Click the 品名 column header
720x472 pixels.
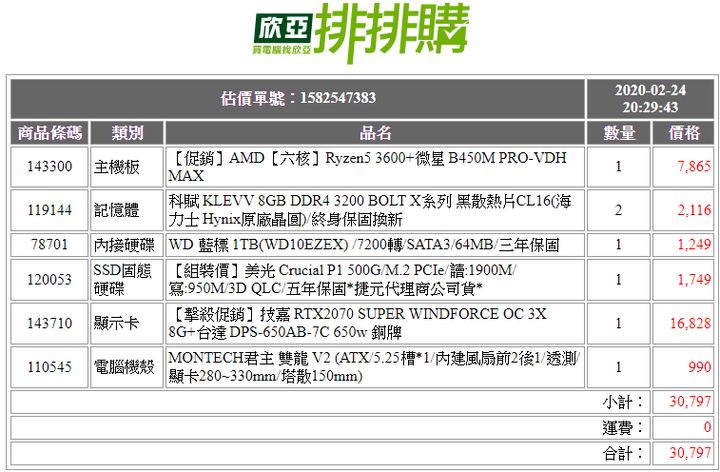[375, 133]
